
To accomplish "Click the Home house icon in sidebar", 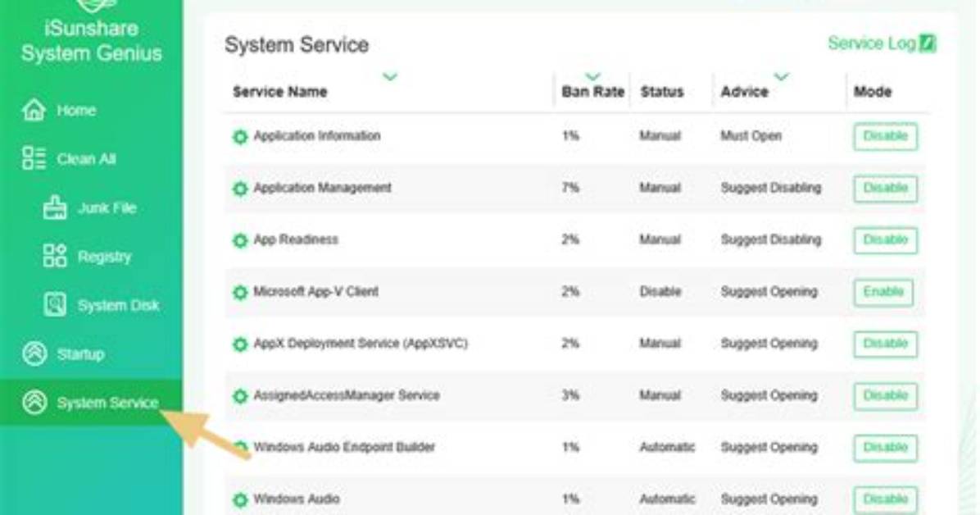I will [34, 110].
